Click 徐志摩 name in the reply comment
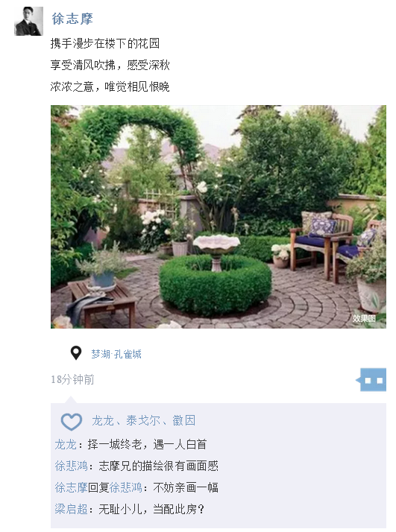Screen dimensions: 396x532 click(x=72, y=487)
